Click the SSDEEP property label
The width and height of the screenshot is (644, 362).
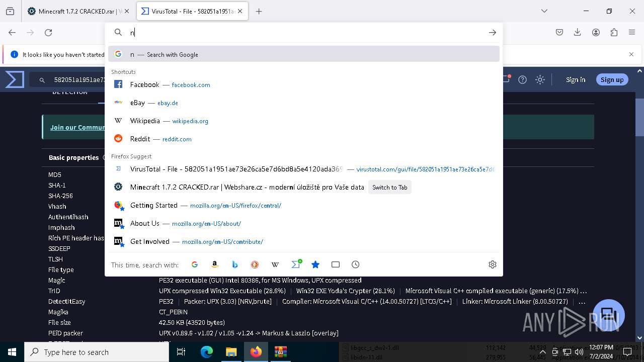(59, 248)
